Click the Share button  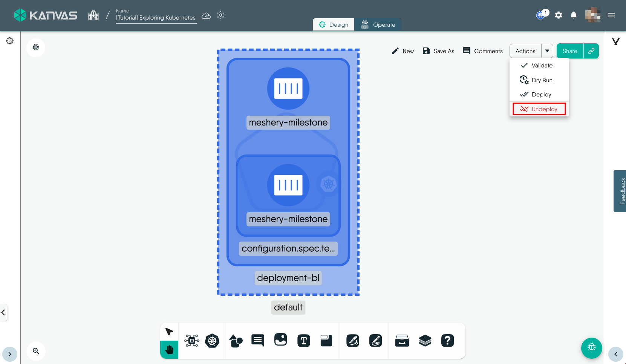tap(570, 51)
